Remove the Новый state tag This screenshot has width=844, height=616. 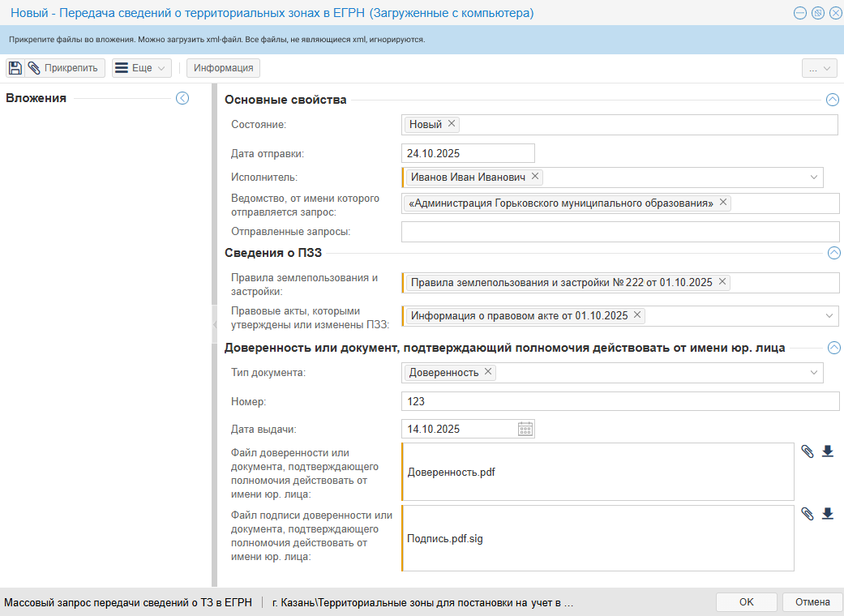(x=452, y=124)
